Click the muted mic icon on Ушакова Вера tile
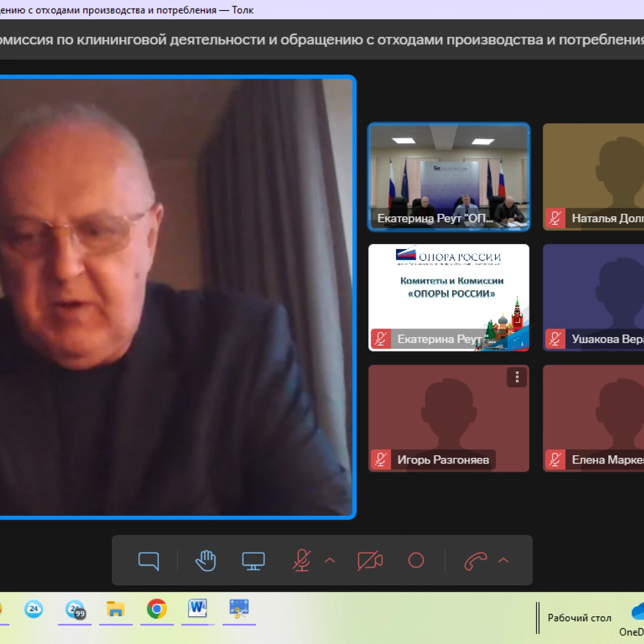Image resolution: width=644 pixels, height=644 pixels. click(555, 339)
